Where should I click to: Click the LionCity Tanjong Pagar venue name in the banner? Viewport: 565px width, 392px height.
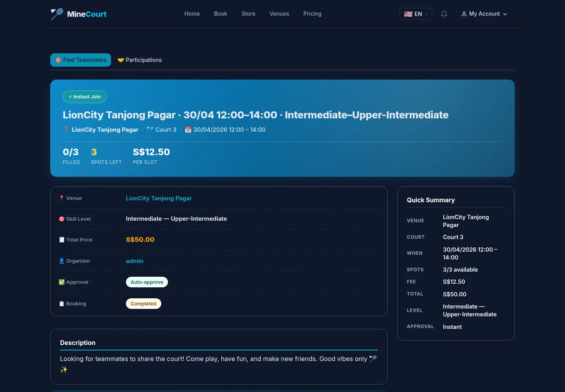click(105, 130)
